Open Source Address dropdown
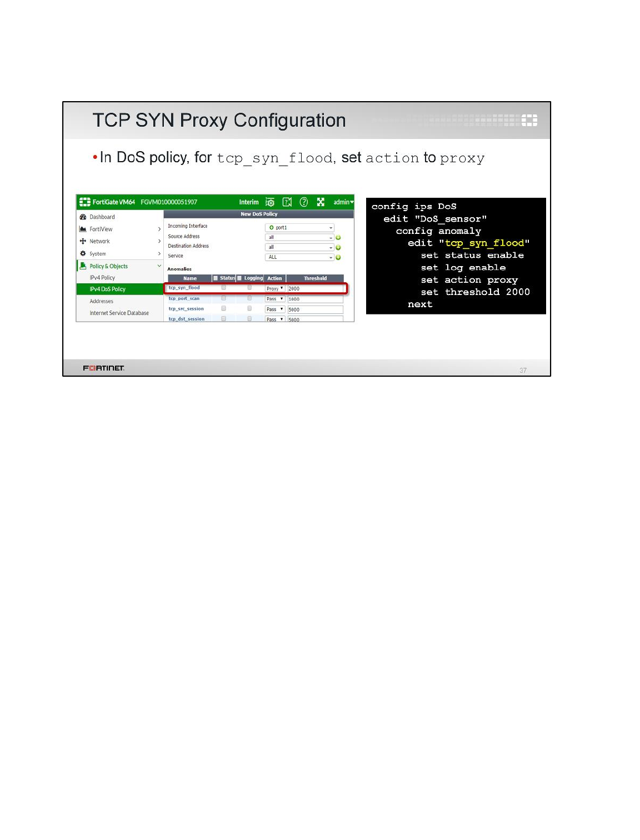 (x=299, y=238)
